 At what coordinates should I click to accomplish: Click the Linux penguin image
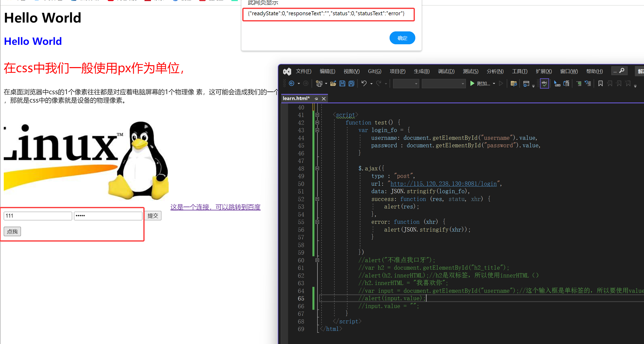[x=86, y=160]
